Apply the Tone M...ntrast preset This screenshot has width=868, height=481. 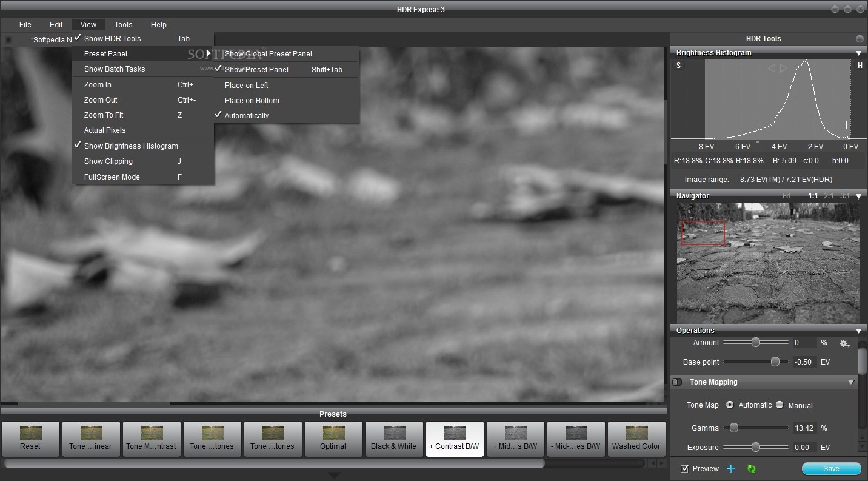click(x=152, y=439)
